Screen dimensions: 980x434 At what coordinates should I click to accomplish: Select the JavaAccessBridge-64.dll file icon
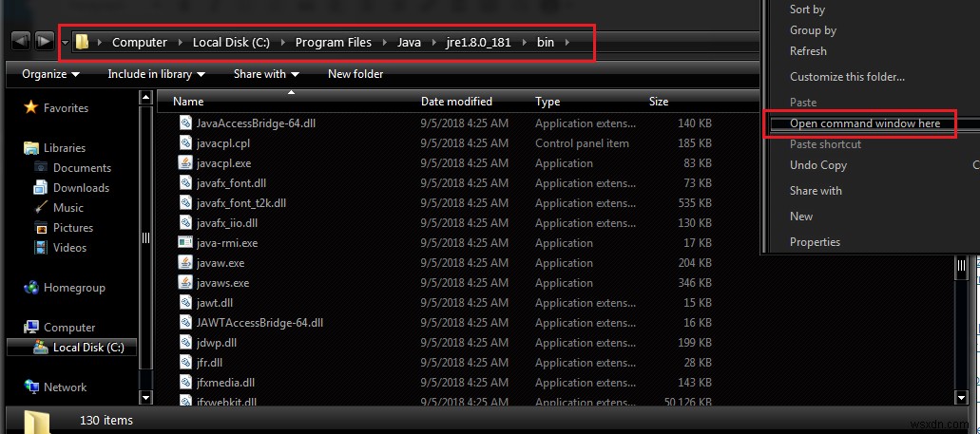pos(186,123)
